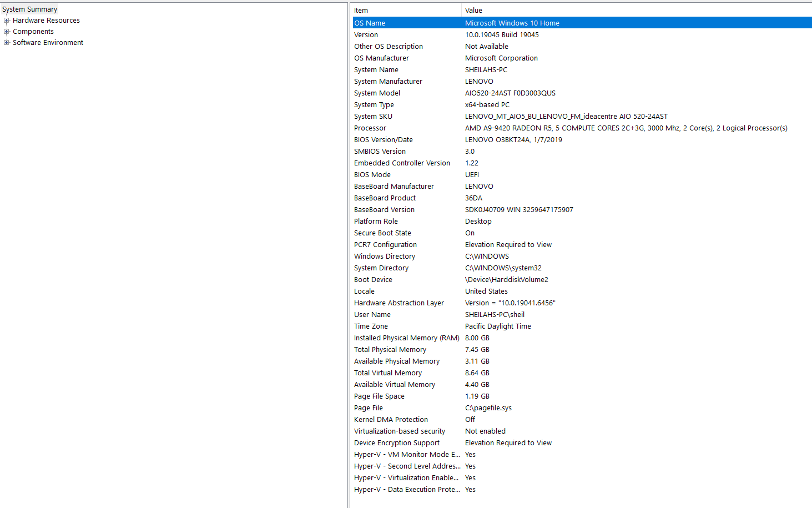Select the BaseBoard Product row
812x508 pixels.
[582, 198]
